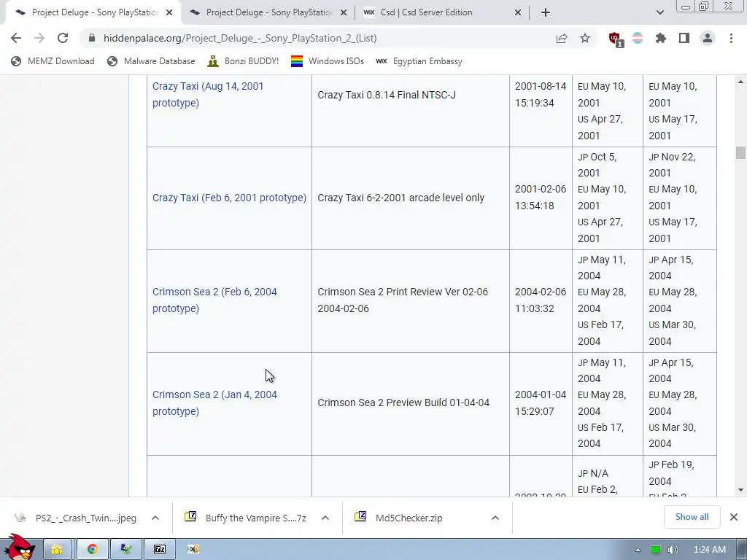Select timestamp 2001-02-06 13:54:18
Image resolution: width=747 pixels, height=560 pixels.
(541, 197)
